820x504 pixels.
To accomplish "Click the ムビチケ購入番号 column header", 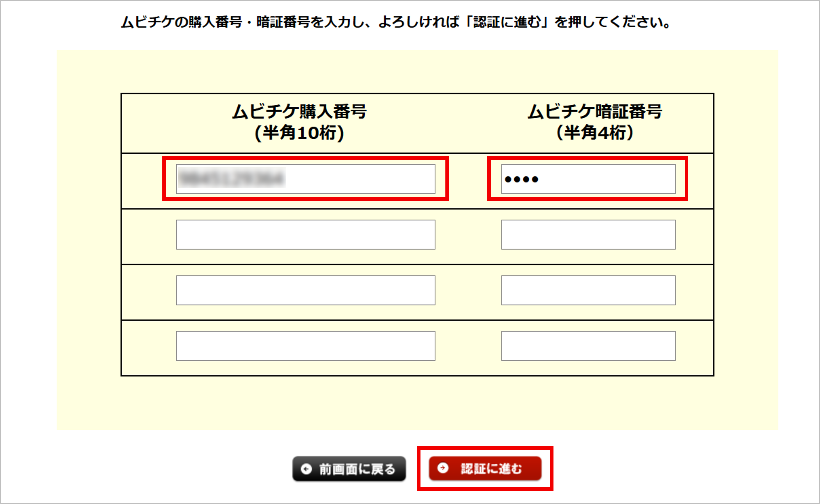I will point(299,112).
